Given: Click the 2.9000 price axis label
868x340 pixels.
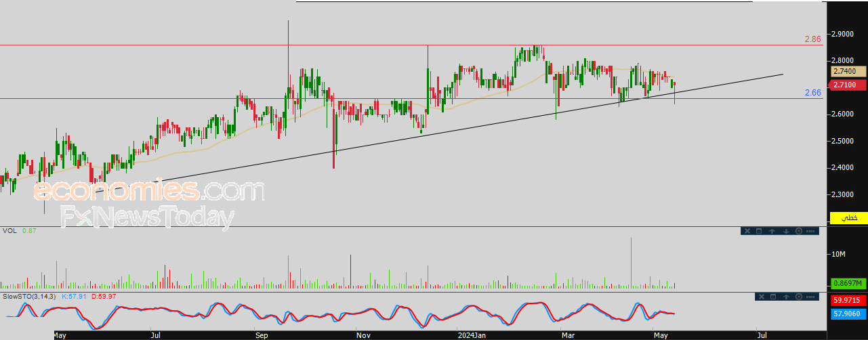Looking at the screenshot, I should [844, 33].
